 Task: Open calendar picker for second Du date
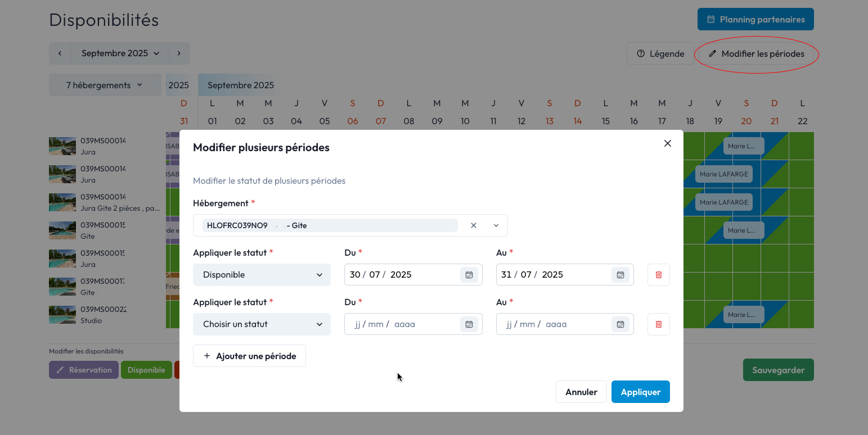click(x=469, y=324)
